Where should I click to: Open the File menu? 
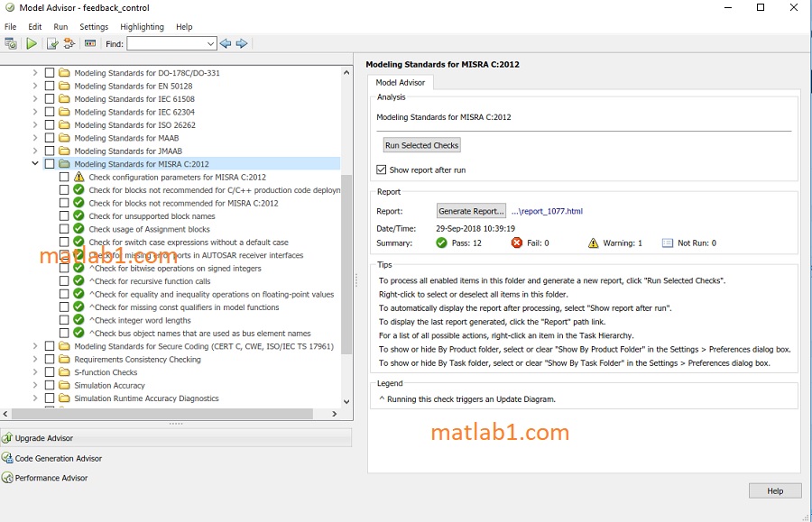pyautogui.click(x=10, y=27)
